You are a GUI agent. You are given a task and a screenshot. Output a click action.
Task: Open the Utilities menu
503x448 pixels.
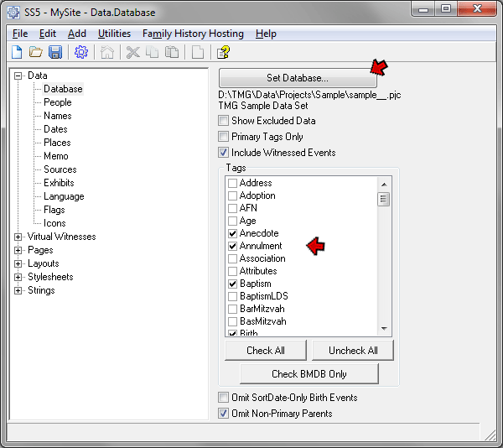click(114, 34)
